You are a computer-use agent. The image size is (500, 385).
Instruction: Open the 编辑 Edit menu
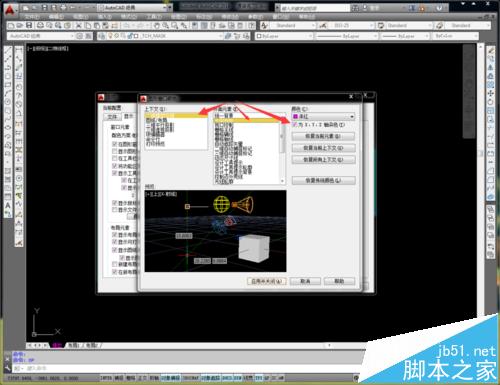click(x=56, y=17)
